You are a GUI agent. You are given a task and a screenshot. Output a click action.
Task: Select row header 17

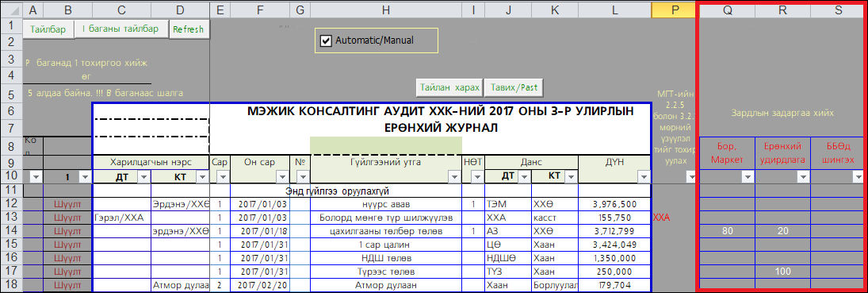coord(12,272)
